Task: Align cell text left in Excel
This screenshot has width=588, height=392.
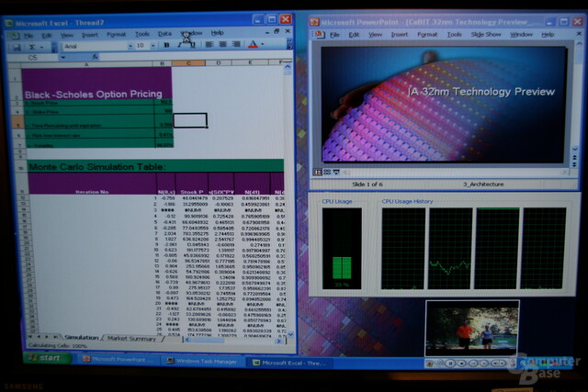Action: coord(209,45)
